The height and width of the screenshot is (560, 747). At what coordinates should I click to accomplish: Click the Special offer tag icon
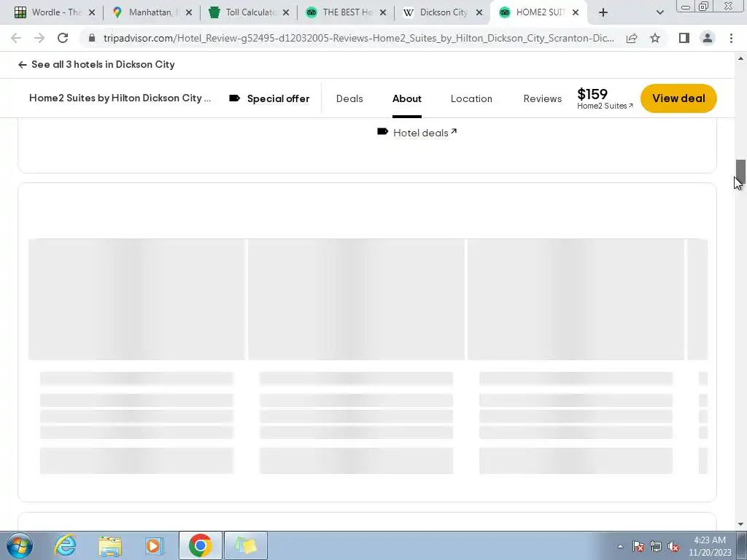tap(234, 98)
